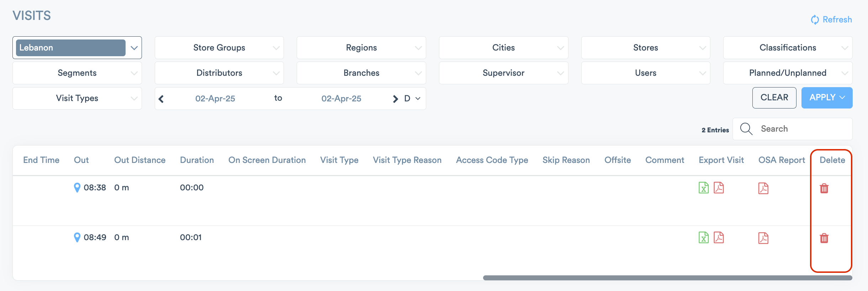The width and height of the screenshot is (868, 291).
Task: Advance to next date with right arrow
Action: (395, 99)
